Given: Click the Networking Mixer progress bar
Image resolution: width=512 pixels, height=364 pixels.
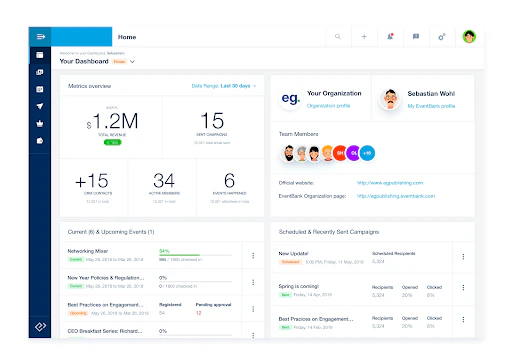Looking at the screenshot, I should coord(195,255).
